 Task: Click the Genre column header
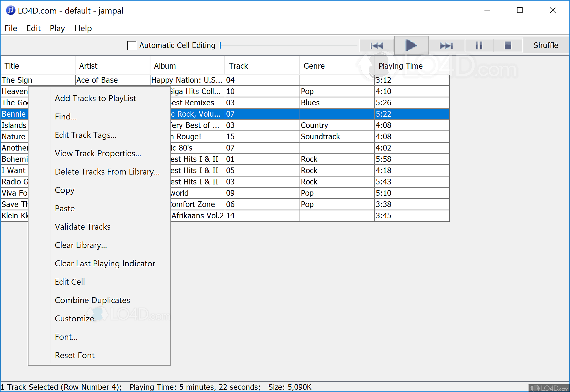click(x=314, y=66)
